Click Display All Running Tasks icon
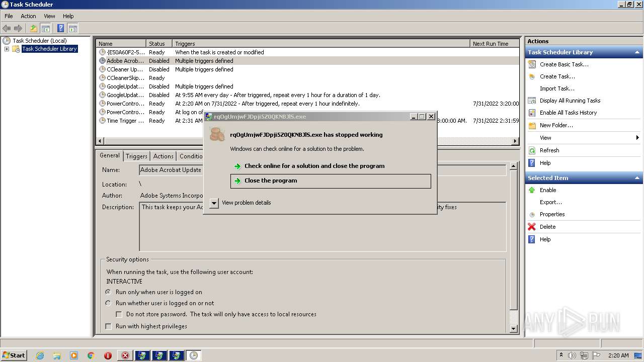 (532, 101)
